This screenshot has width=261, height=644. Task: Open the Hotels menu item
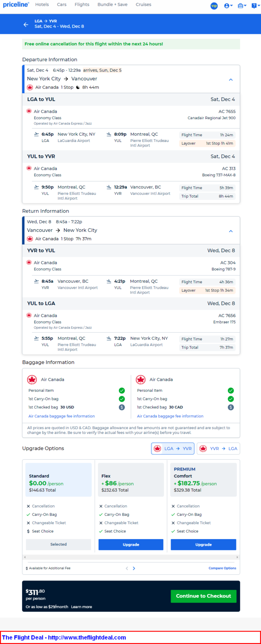(42, 5)
